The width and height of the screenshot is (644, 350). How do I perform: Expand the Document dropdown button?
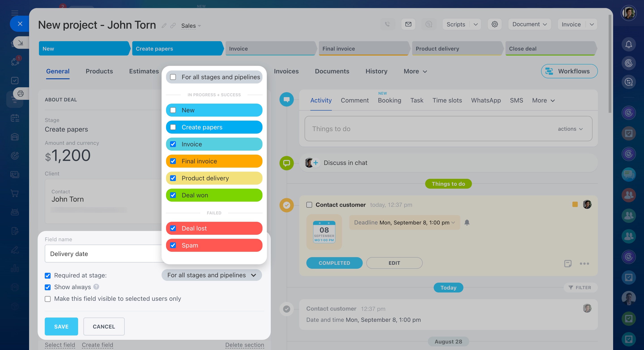529,24
